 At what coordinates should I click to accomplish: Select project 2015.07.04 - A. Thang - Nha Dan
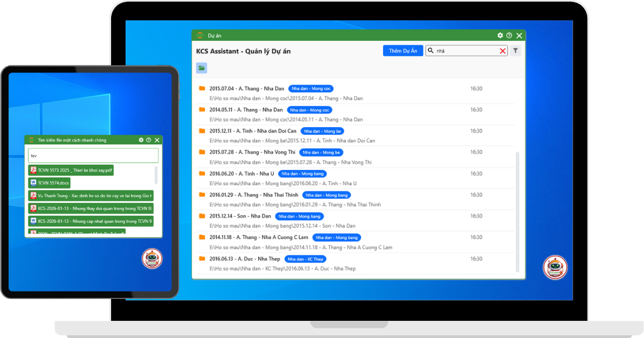tap(246, 89)
